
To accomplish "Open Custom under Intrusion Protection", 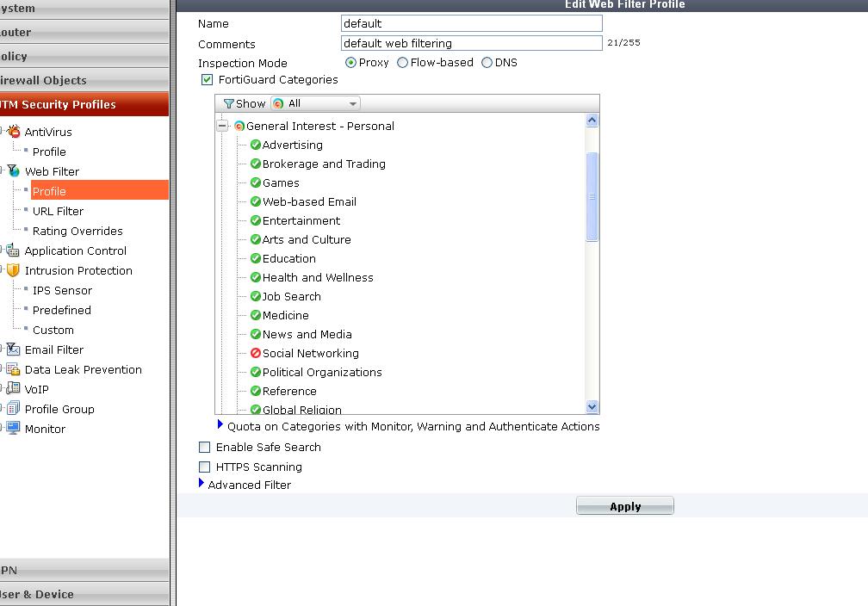I will coord(53,330).
